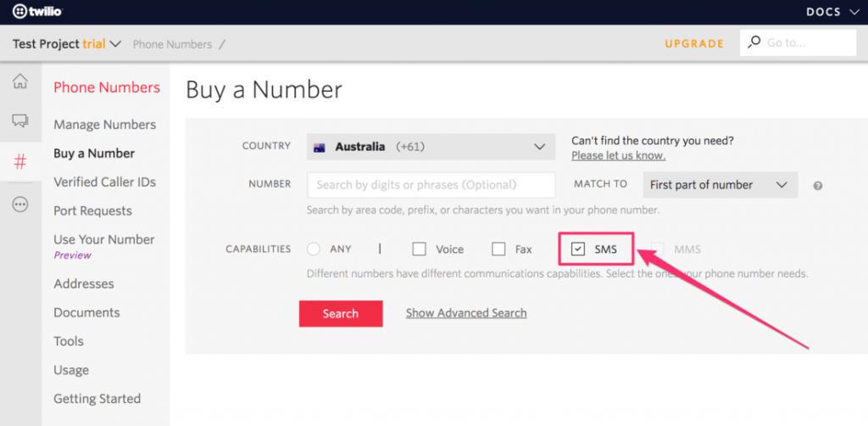Click the Match To help question icon
Screen dimensions: 868x426
point(818,186)
